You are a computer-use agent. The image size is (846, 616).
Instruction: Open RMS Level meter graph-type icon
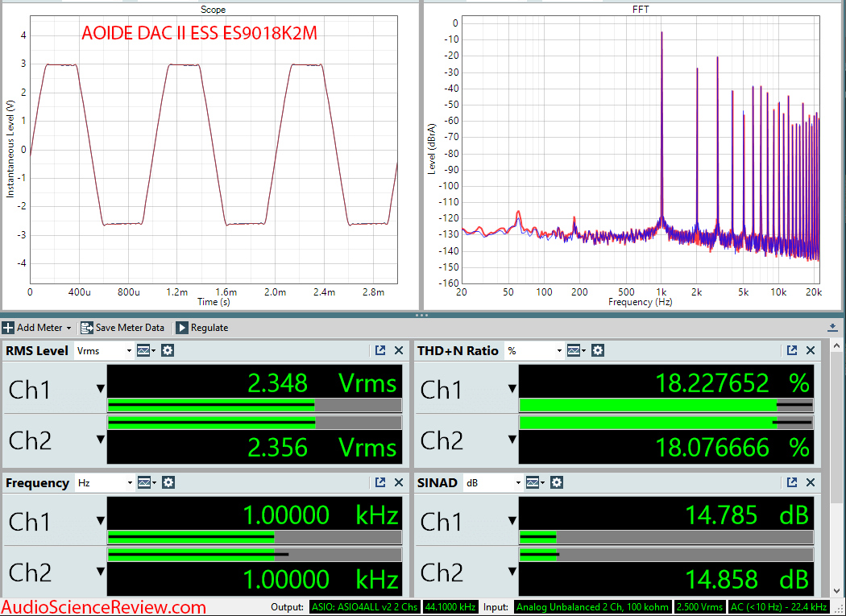(145, 350)
